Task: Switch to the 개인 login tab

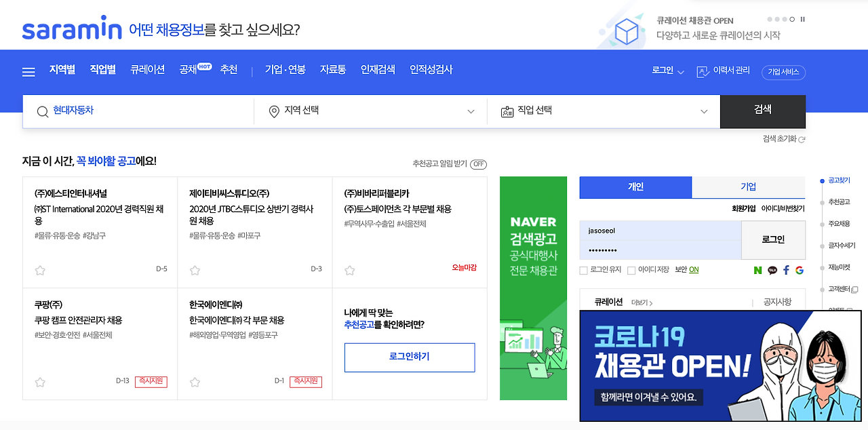Action: [x=635, y=187]
